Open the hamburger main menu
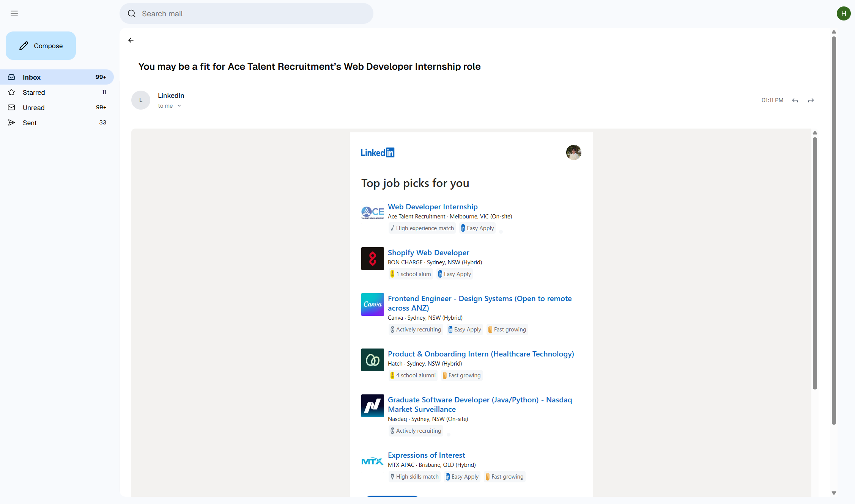 tap(14, 14)
